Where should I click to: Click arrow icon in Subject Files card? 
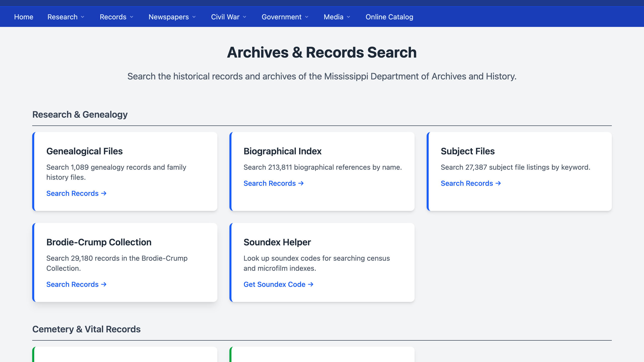click(x=498, y=183)
